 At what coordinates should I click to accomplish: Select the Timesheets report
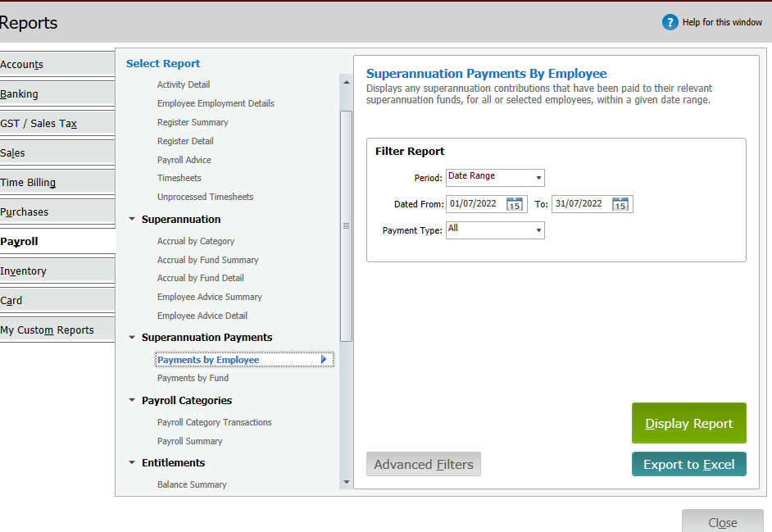click(179, 178)
